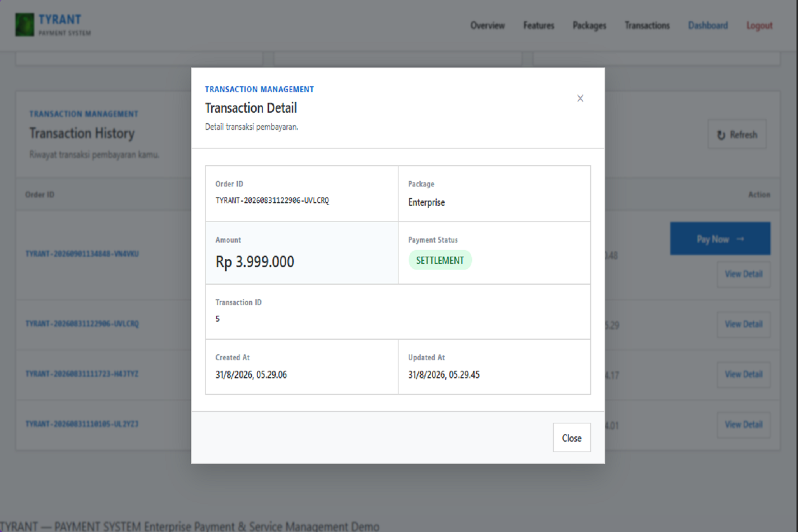Click the Action column header

click(759, 195)
